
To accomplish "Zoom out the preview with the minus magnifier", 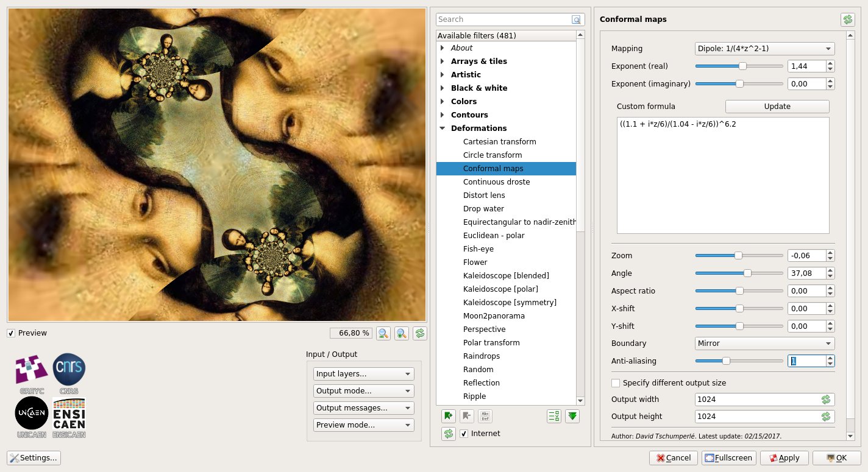I will point(383,333).
